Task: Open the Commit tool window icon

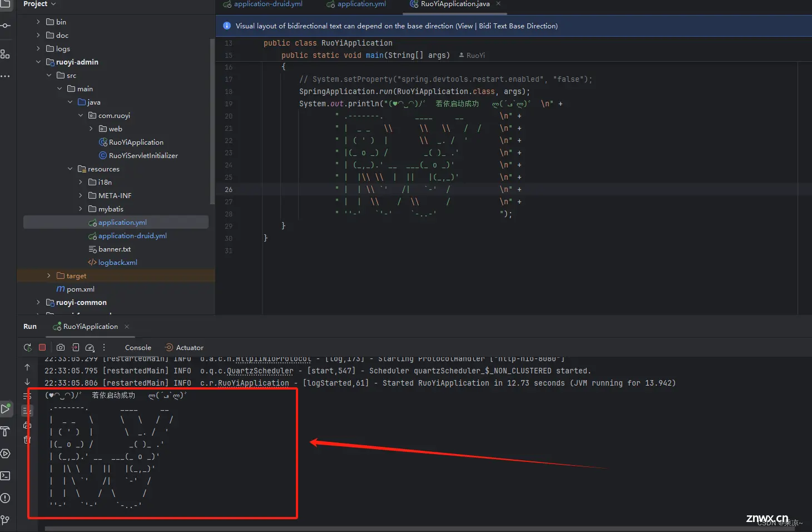Action: tap(6, 26)
